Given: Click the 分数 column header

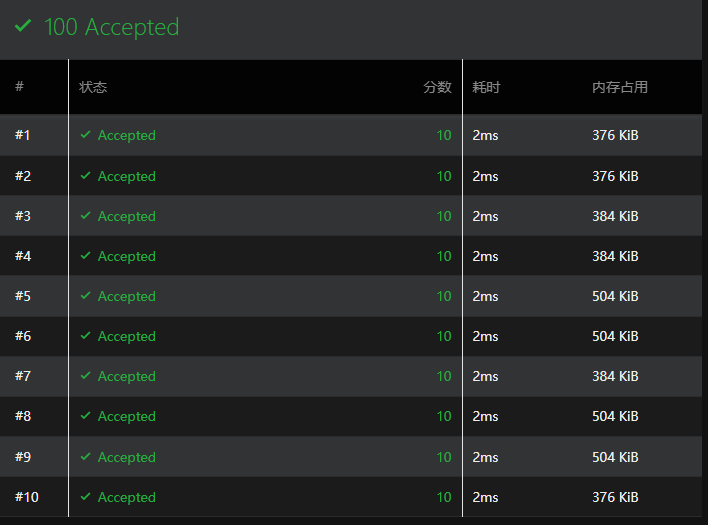Looking at the screenshot, I should tap(437, 87).
